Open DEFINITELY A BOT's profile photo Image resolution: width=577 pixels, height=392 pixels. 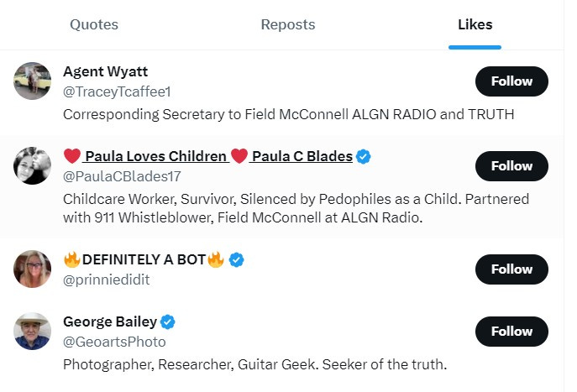33,269
